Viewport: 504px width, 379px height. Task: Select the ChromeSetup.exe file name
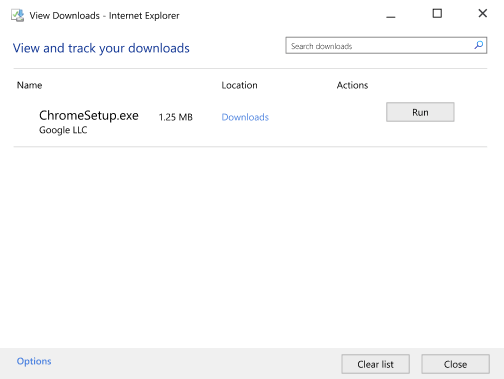(x=89, y=115)
